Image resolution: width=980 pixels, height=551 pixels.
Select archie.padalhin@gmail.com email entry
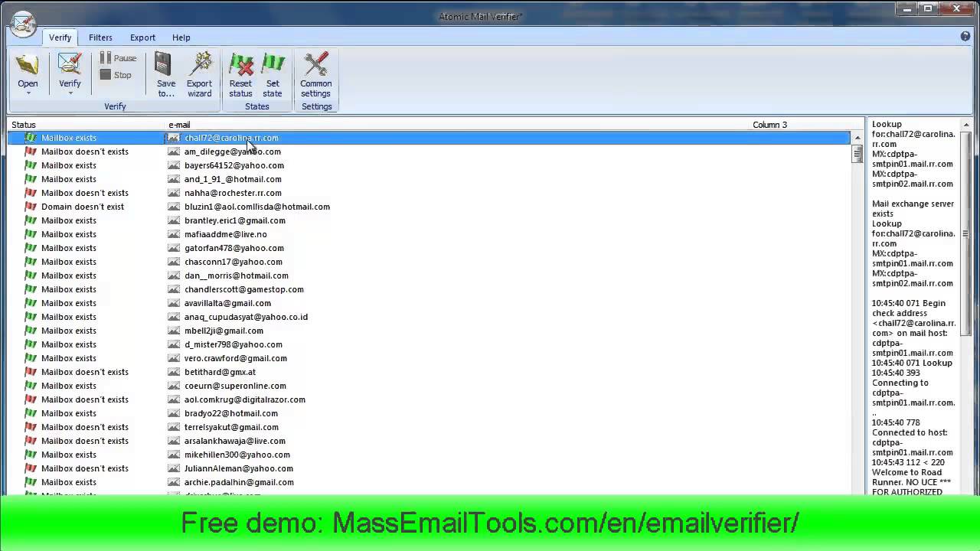(239, 482)
